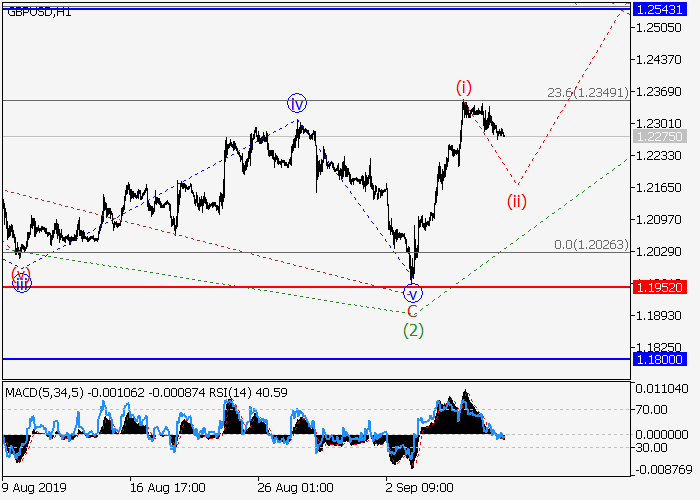Select the circled blue v wave marker
Screen dimensions: 700x500
point(413,293)
